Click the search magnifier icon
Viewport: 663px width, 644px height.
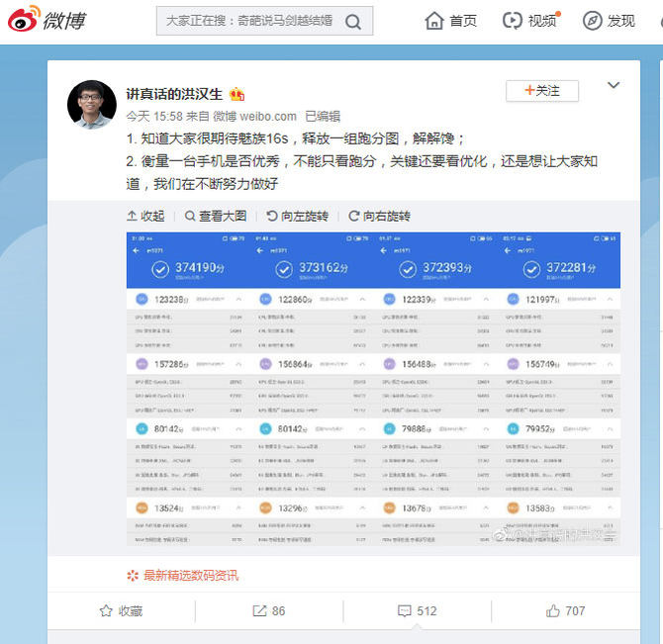(x=353, y=21)
